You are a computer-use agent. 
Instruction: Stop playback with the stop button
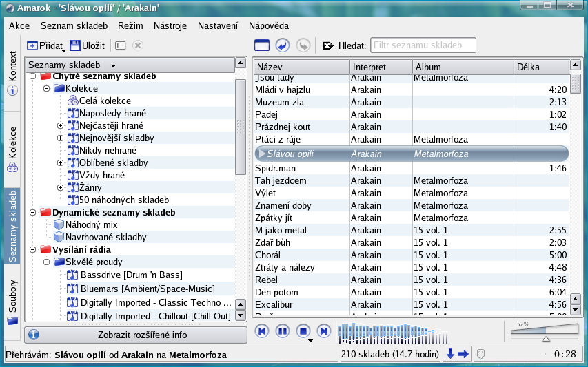(303, 331)
